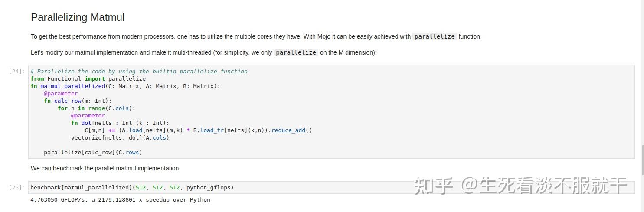The width and height of the screenshot is (644, 212).
Task: Click the "Parallelizing Matmul" heading
Action: point(78,17)
